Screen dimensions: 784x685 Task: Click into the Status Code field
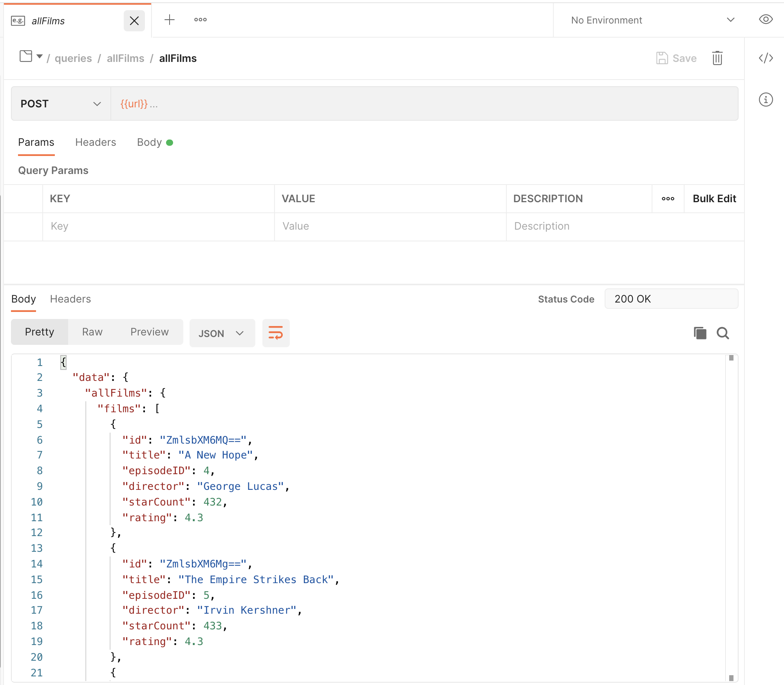671,299
